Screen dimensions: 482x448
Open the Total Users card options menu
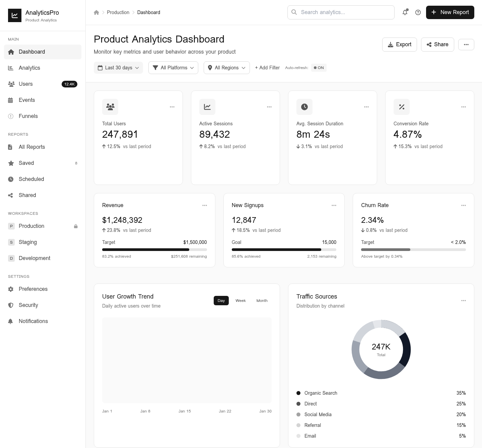[172, 107]
